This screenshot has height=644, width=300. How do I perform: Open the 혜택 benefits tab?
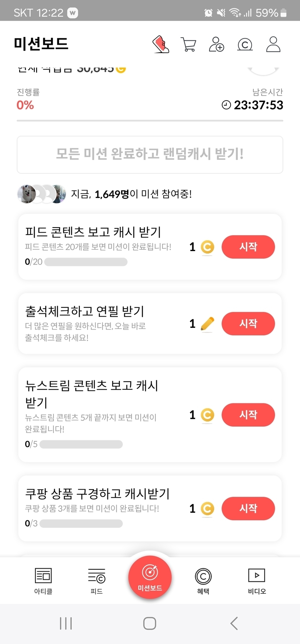(203, 581)
